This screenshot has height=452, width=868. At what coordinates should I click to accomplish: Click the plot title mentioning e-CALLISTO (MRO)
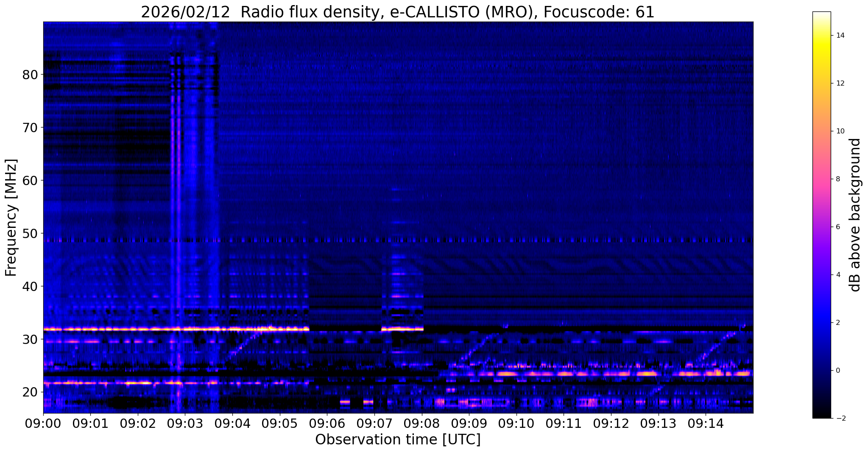click(398, 12)
